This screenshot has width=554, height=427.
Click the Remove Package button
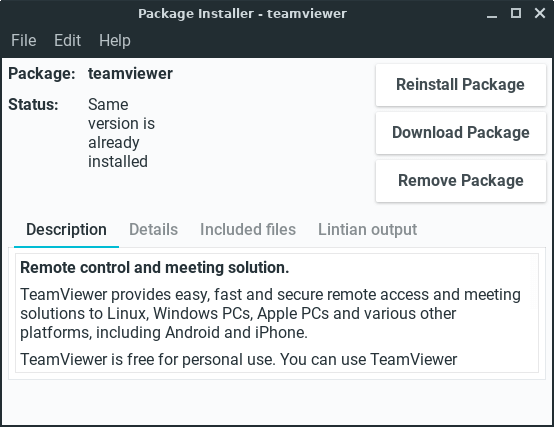461,181
